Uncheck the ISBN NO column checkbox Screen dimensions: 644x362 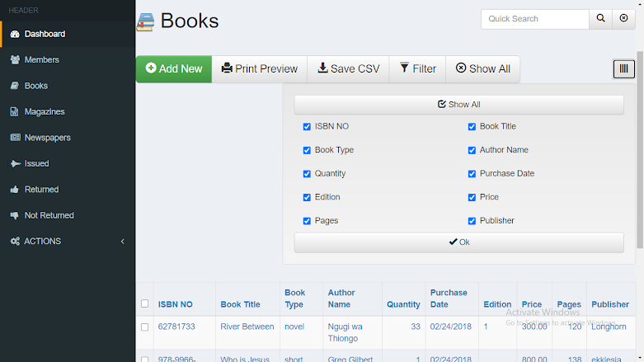(307, 126)
